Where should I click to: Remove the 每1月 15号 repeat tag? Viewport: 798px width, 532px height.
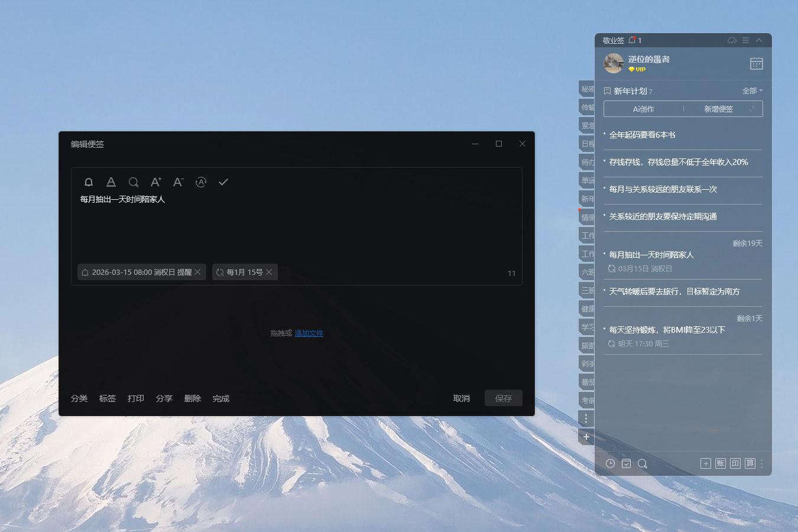pyautogui.click(x=269, y=272)
